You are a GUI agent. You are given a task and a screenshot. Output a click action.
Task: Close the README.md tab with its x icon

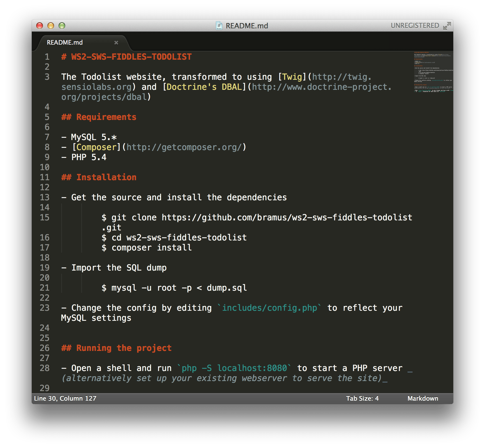[x=116, y=42]
